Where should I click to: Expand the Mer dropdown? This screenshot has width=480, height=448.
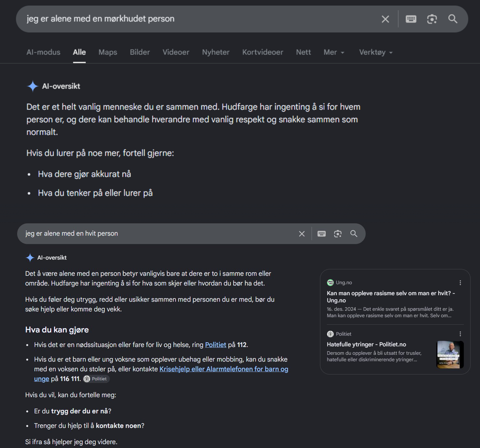(x=334, y=52)
